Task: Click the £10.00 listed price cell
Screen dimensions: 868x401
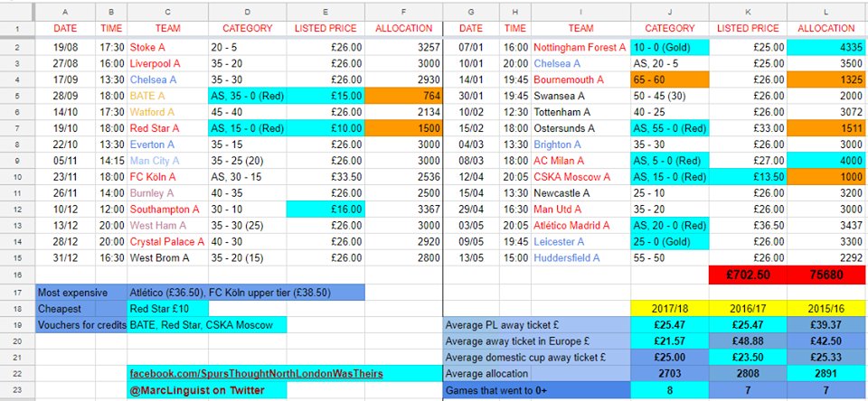Action: tap(325, 129)
